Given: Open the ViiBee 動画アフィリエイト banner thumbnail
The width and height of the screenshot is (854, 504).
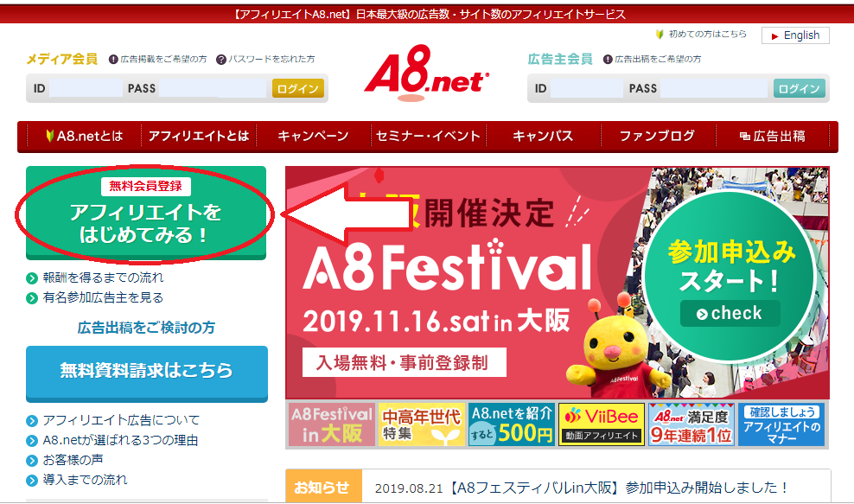Looking at the screenshot, I should 602,424.
